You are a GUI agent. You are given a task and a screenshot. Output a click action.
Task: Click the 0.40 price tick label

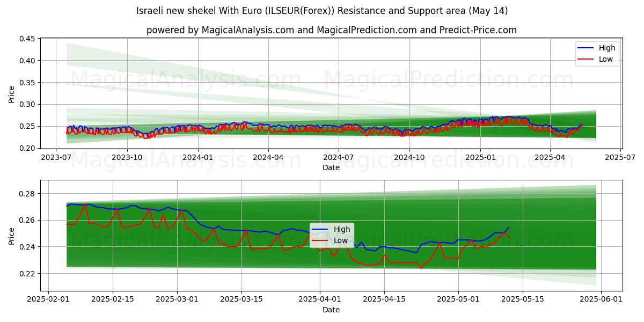click(27, 61)
